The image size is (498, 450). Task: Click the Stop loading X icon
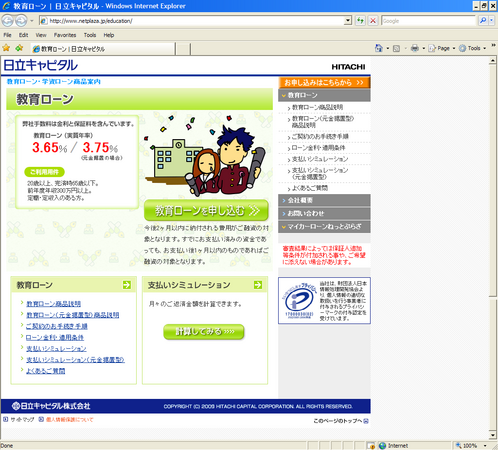pyautogui.click(x=373, y=21)
